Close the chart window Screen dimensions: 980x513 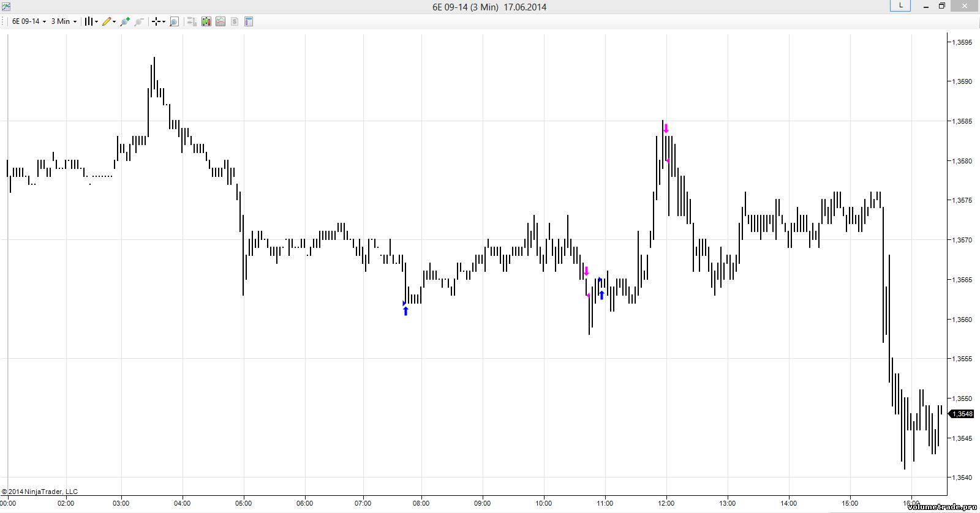[x=965, y=6]
